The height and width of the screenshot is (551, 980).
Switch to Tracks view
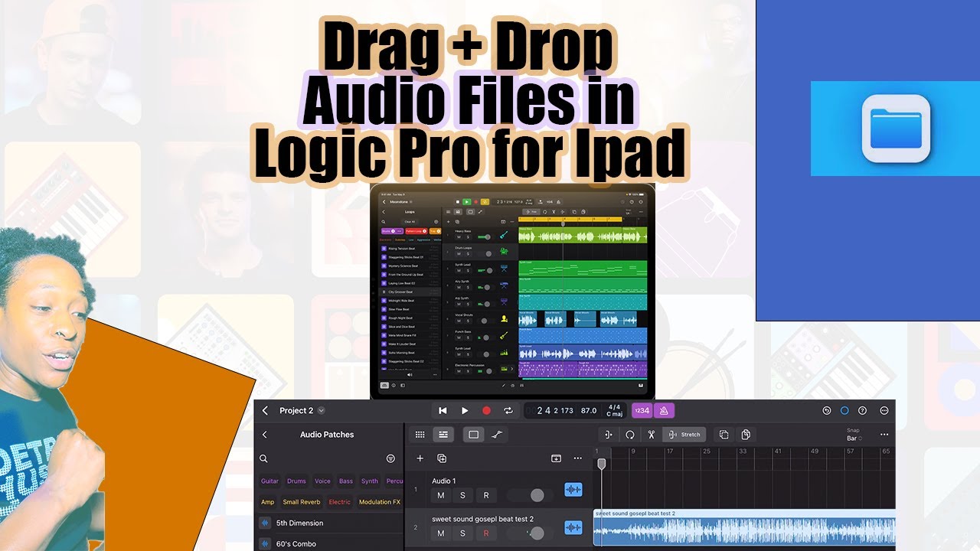point(443,435)
